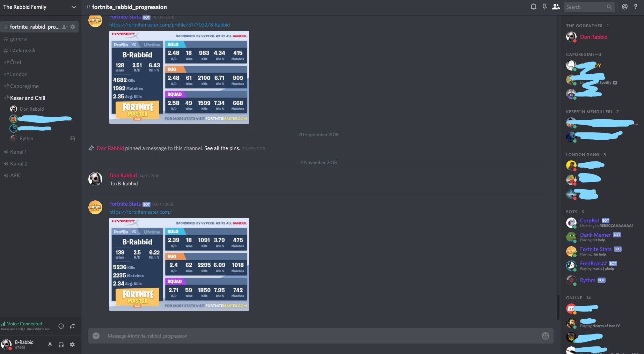This screenshot has height=354, width=644.
Task: Click the search bar
Action: pos(589,7)
